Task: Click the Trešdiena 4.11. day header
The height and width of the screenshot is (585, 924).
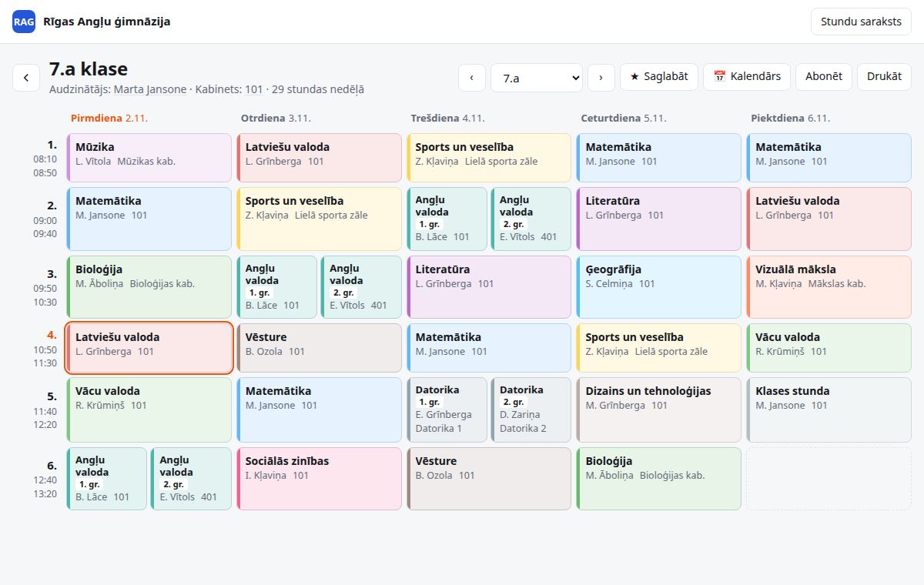Action: click(x=447, y=119)
